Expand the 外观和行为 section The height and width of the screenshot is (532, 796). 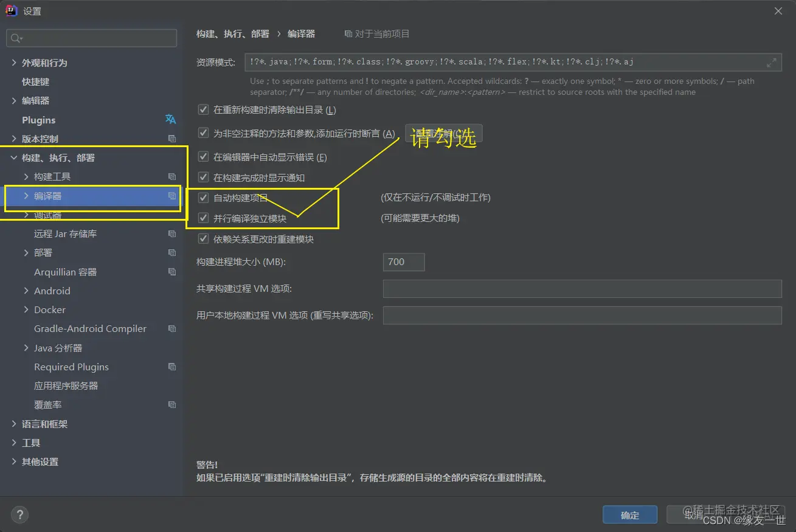(x=13, y=63)
